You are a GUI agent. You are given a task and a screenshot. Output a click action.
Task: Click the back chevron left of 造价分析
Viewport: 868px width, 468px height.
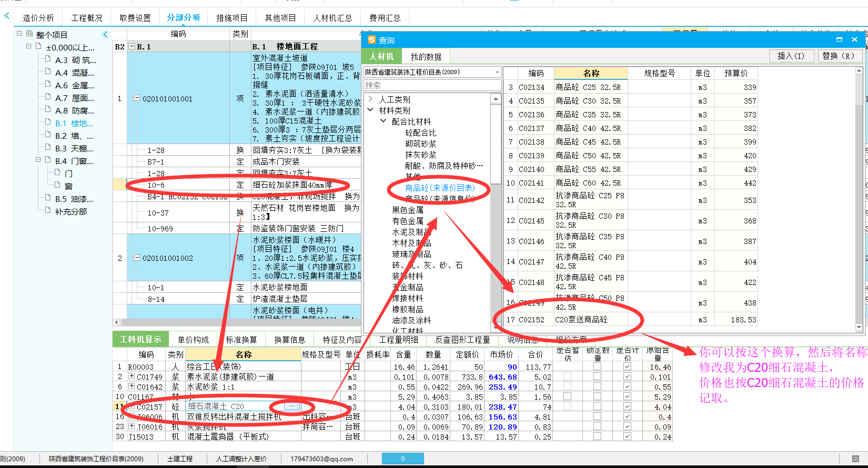coord(6,16)
